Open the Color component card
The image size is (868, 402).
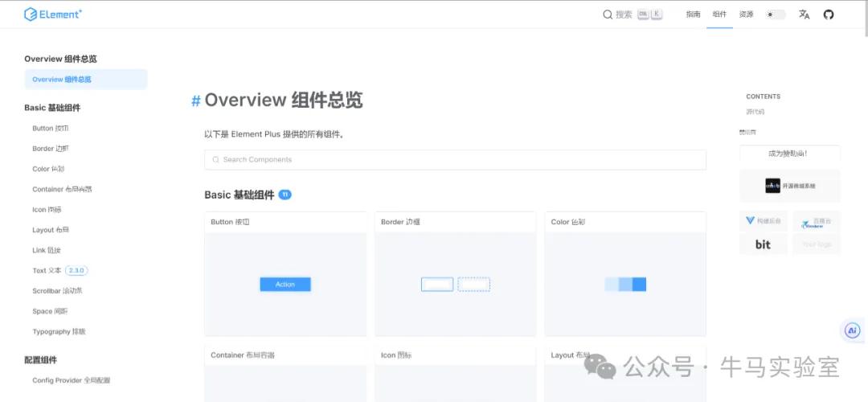tap(625, 273)
